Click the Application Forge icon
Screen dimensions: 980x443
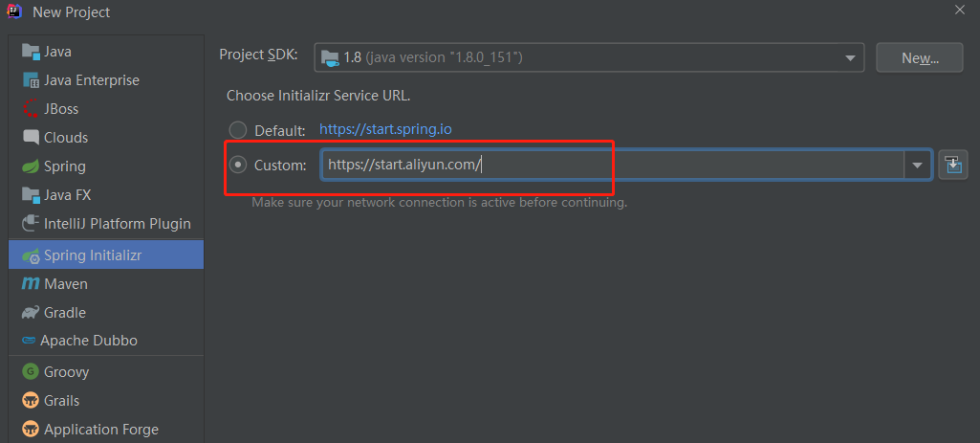[x=31, y=430]
